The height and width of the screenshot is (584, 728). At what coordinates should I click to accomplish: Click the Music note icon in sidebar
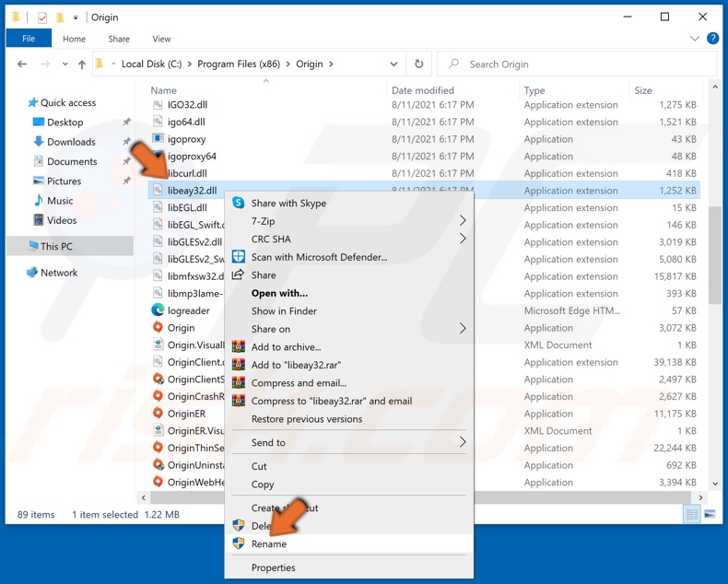point(39,200)
